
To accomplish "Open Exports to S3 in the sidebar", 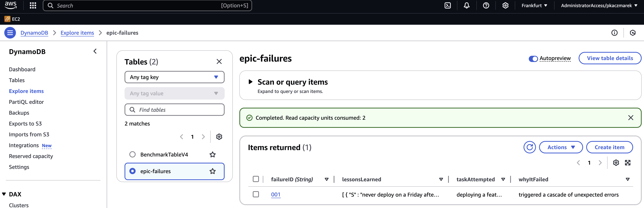I will click(x=25, y=124).
